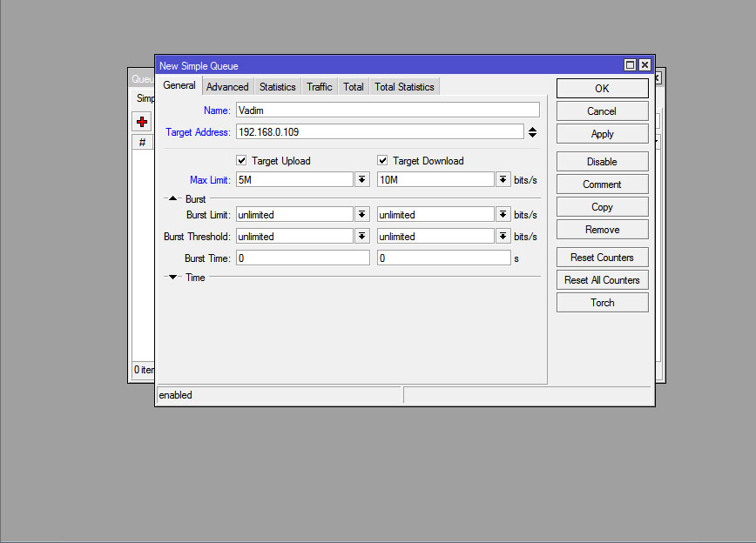Select the Total Statistics tab

404,87
